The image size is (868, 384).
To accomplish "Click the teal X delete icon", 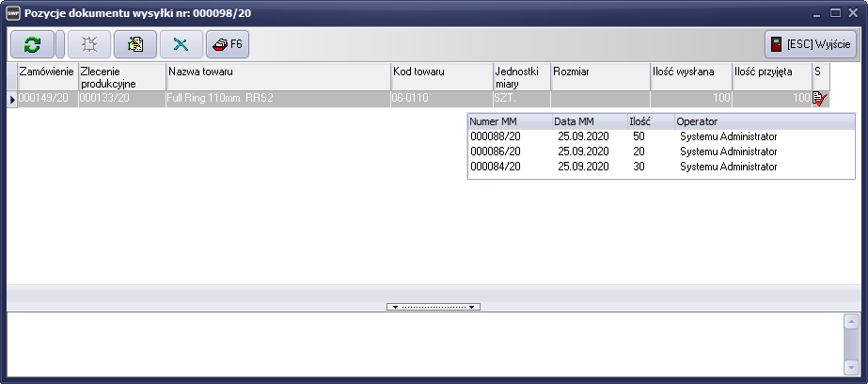I will [x=181, y=44].
